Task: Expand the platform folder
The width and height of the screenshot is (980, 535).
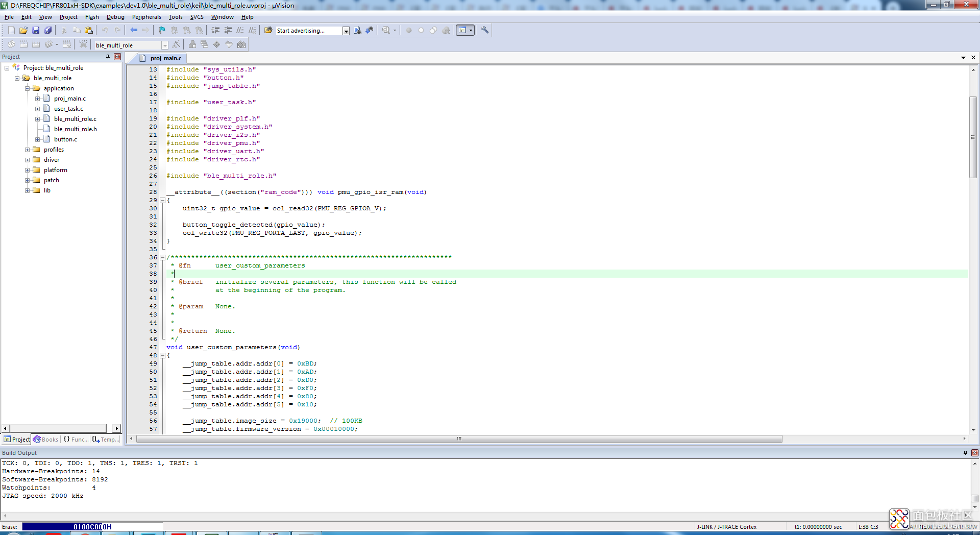Action: [x=27, y=170]
